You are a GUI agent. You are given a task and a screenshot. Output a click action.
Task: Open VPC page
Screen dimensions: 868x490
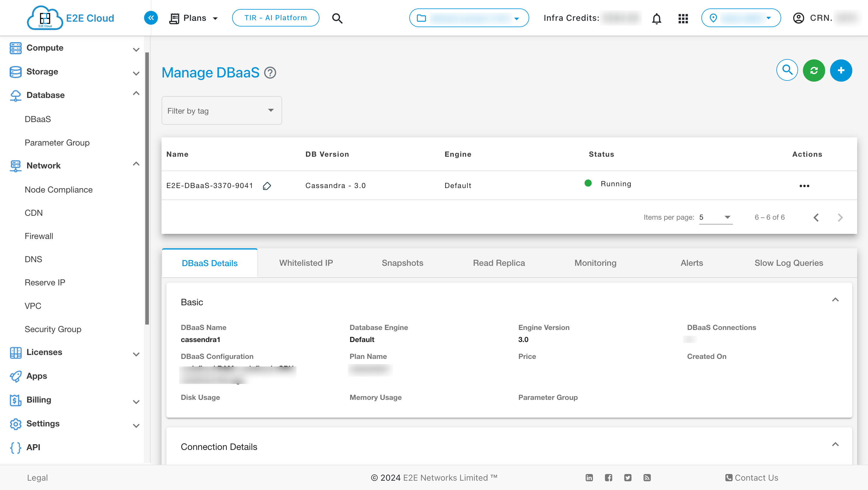point(33,306)
